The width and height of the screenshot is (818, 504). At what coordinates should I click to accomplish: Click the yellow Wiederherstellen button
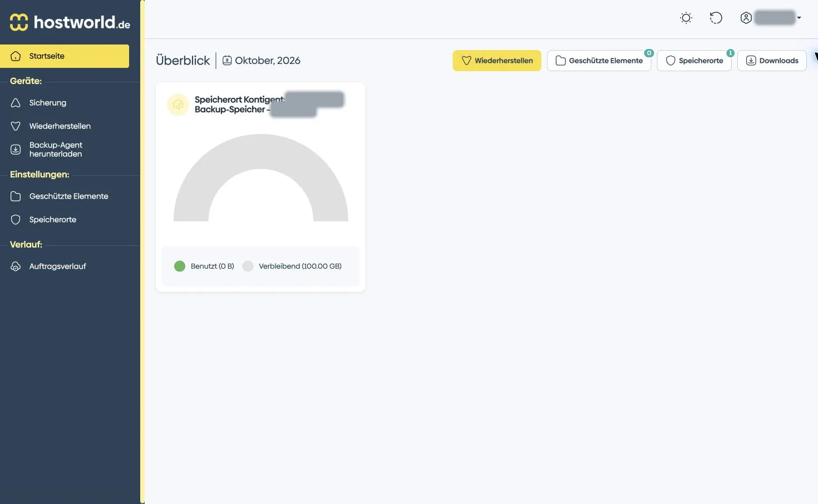click(x=497, y=61)
